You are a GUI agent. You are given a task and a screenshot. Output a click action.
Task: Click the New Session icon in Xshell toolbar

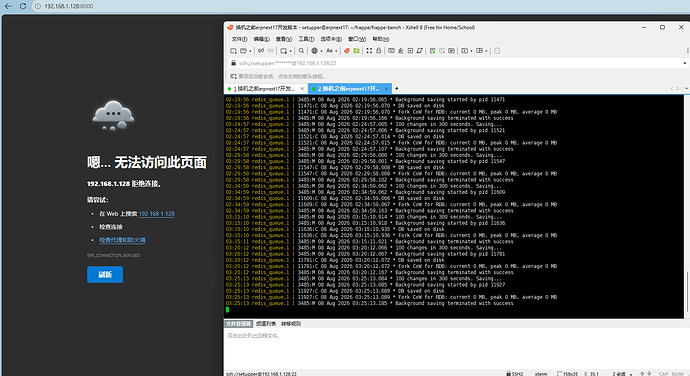coord(233,51)
